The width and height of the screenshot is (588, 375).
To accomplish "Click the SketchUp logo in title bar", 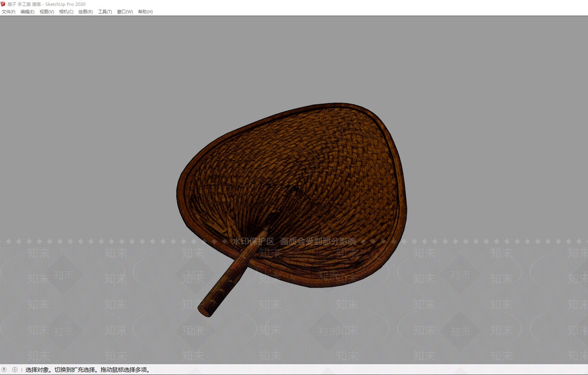I will [3, 4].
